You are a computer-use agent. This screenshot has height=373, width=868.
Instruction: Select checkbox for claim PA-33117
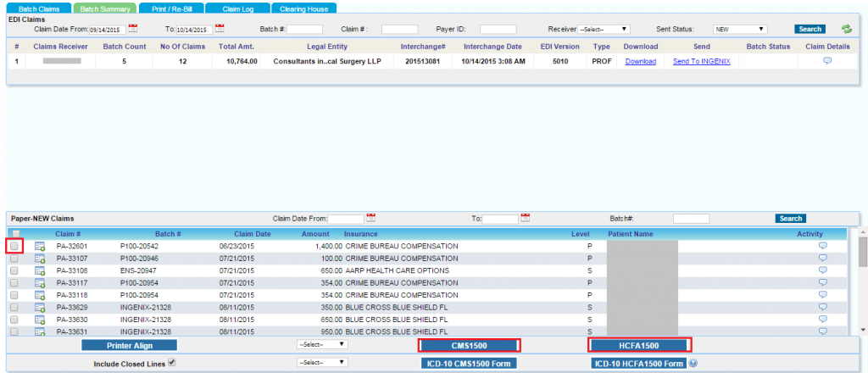(x=14, y=283)
